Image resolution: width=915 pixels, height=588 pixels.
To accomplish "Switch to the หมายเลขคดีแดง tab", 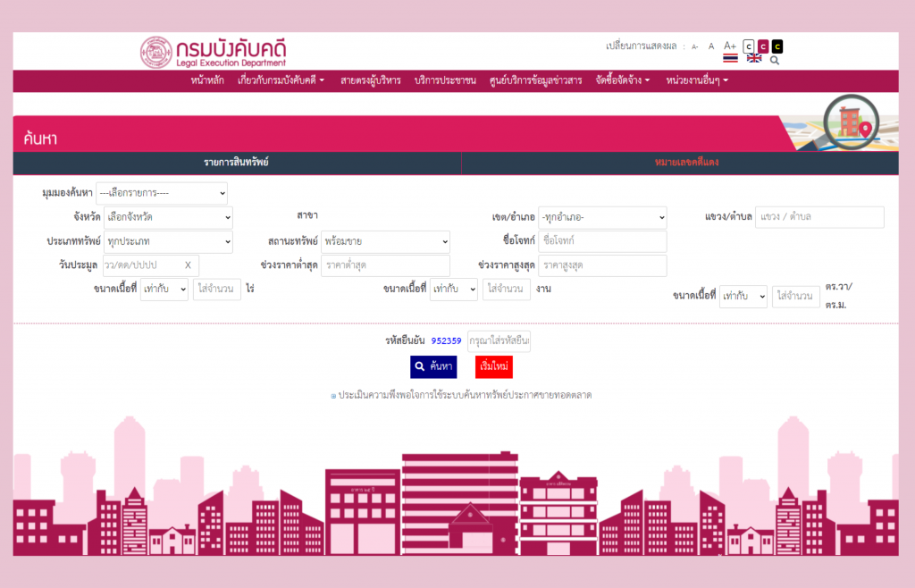I will 686,163.
